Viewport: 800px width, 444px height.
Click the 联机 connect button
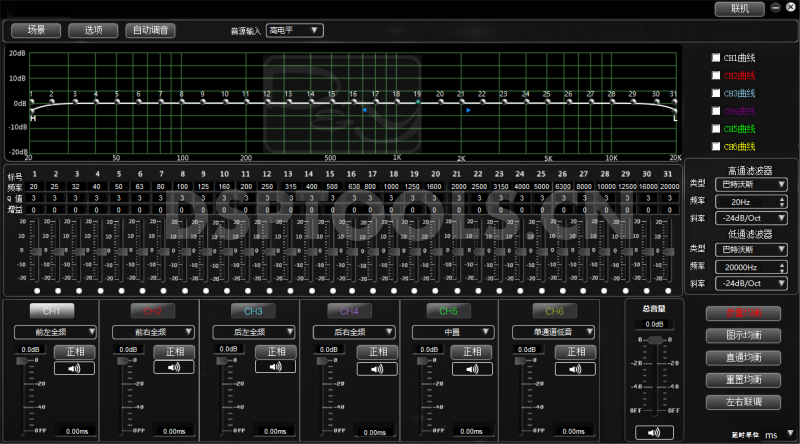(x=739, y=8)
